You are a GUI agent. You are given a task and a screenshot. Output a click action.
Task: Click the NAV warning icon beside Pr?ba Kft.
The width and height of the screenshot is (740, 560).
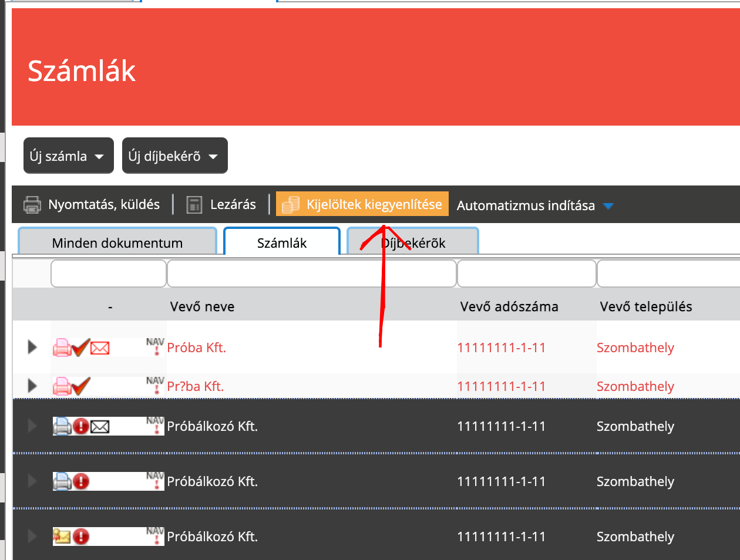coord(156,386)
